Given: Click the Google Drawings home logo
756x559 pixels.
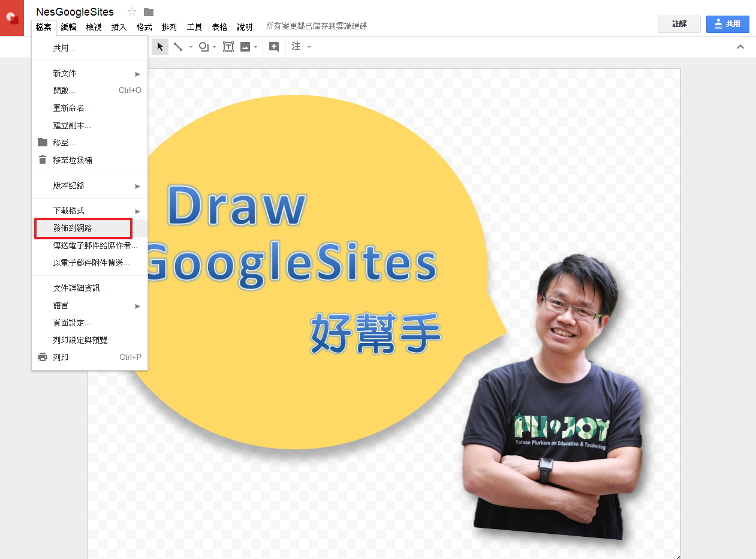Looking at the screenshot, I should point(12,18).
